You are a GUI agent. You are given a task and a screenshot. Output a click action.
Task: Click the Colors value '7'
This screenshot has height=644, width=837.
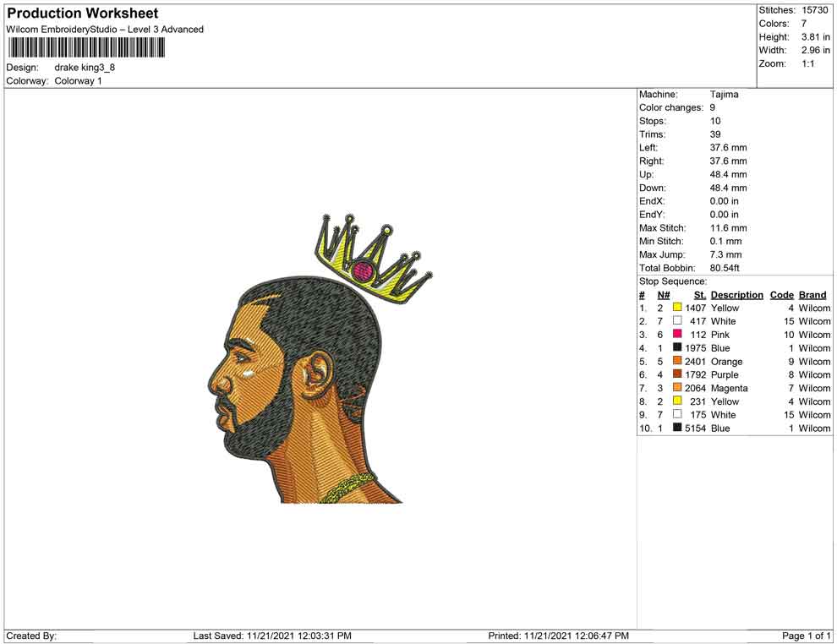(804, 24)
